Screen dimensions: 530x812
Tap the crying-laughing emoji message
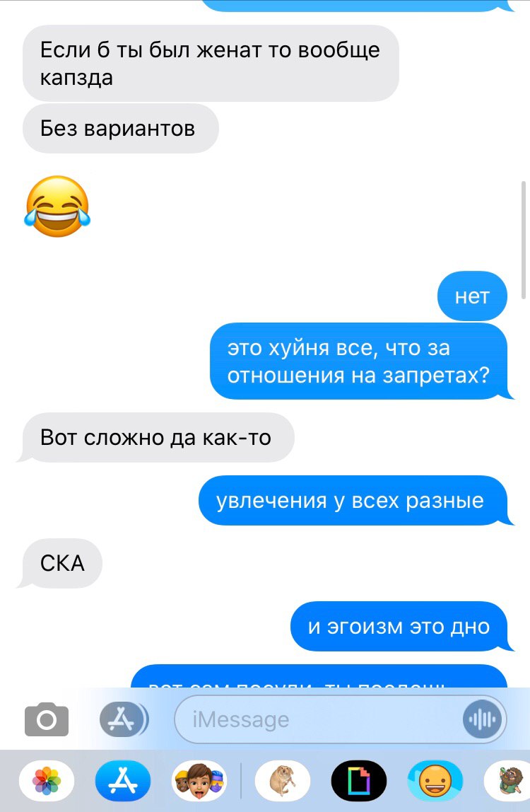57,206
